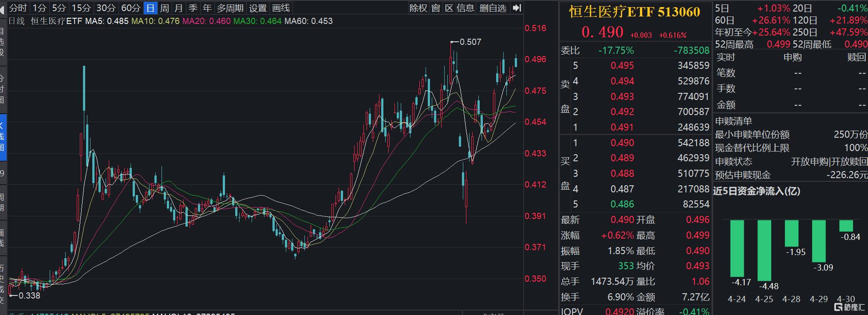
Task: Select sell level 1 price 0.491
Action: (622, 127)
